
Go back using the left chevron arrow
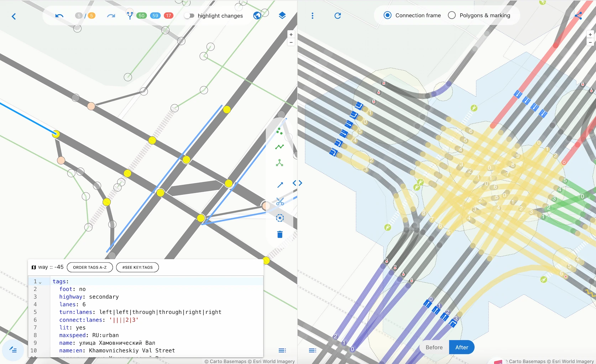click(x=14, y=16)
